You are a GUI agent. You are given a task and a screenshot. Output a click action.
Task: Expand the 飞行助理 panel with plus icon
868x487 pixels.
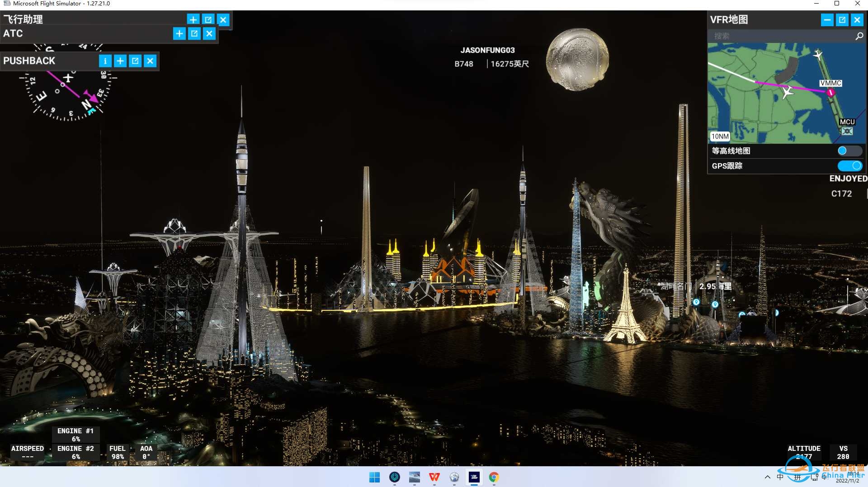point(193,19)
